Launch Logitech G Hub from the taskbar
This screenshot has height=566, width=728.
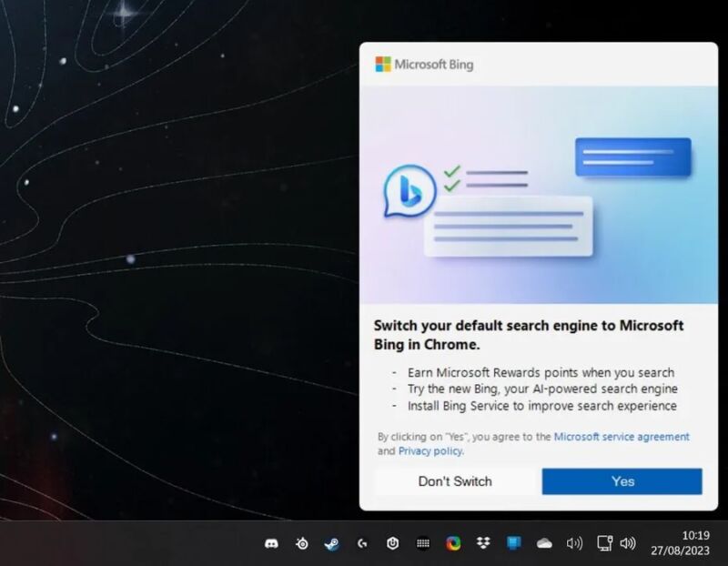tap(361, 543)
